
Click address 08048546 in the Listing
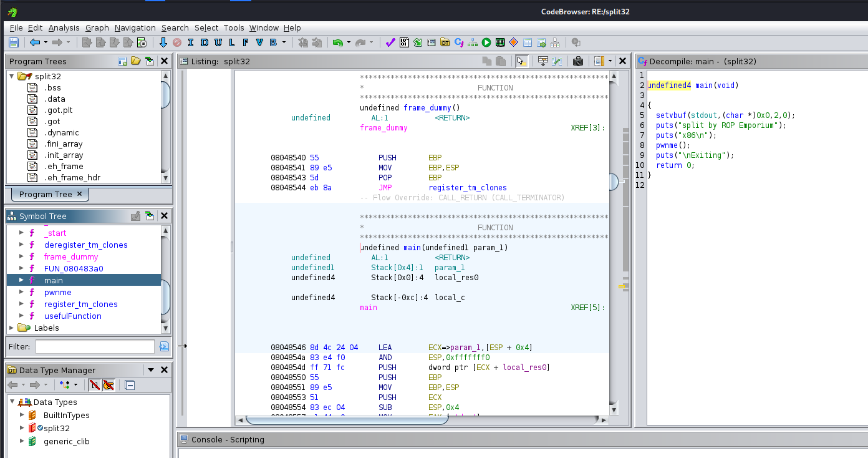pyautogui.click(x=288, y=348)
